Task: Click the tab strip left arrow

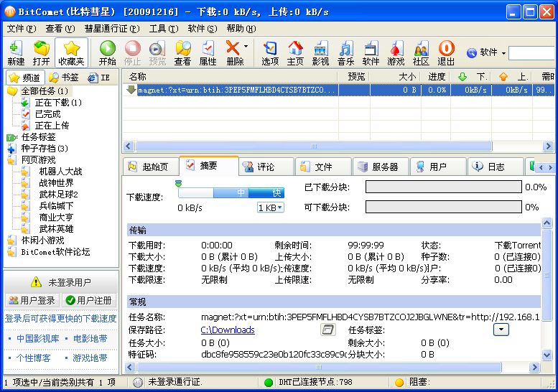Action: click(541, 167)
